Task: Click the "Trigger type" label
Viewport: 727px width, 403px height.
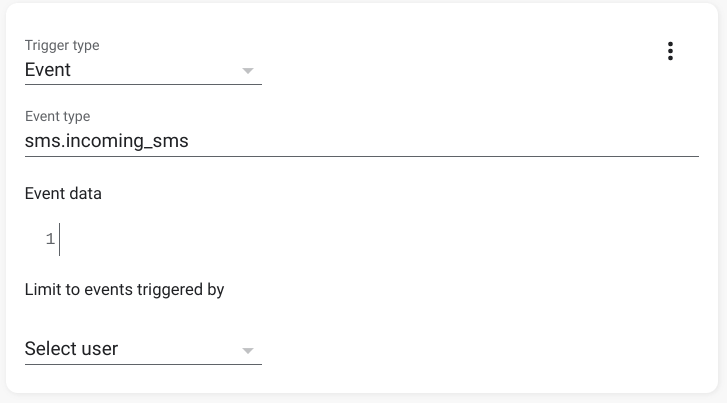Action: tap(62, 46)
